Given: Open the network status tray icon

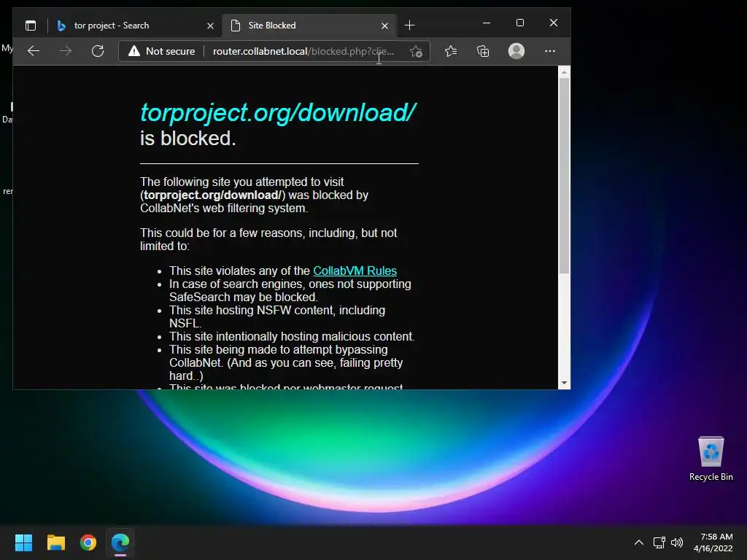Looking at the screenshot, I should coord(659,542).
